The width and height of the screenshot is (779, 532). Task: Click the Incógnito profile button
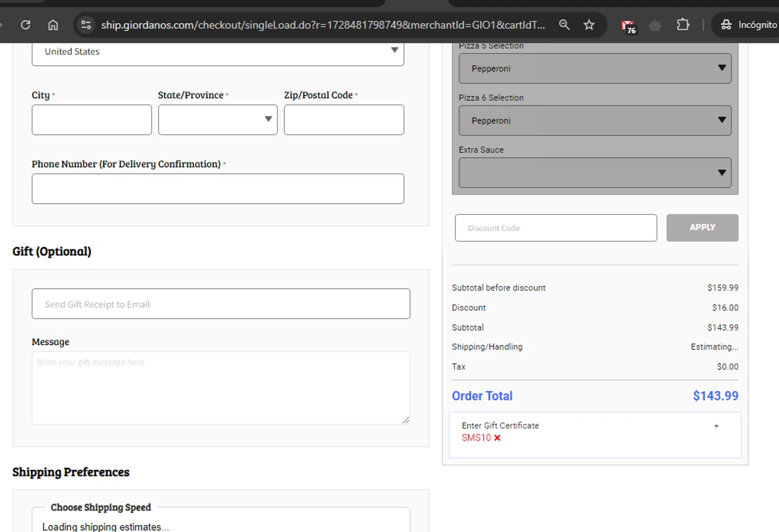point(748,25)
